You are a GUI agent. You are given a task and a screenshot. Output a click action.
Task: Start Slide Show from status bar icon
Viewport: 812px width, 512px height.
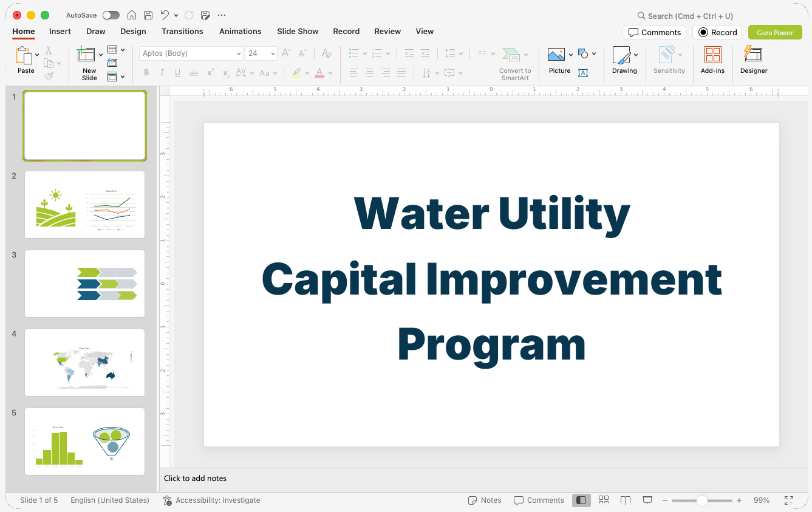647,500
